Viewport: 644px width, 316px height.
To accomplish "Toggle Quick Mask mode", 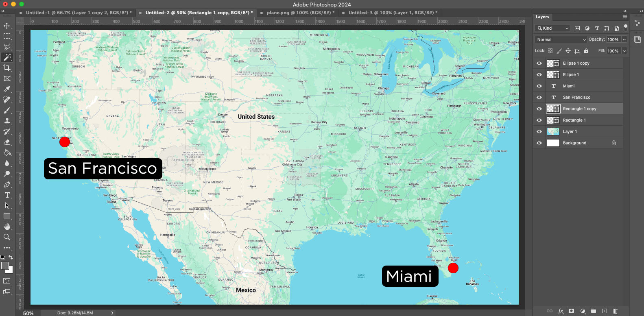I will point(7,281).
